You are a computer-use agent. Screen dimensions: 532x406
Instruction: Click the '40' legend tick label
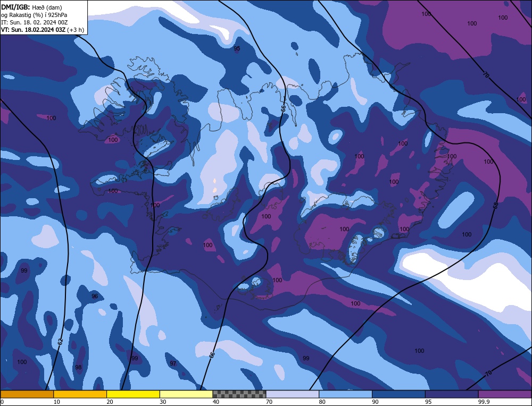point(216,402)
